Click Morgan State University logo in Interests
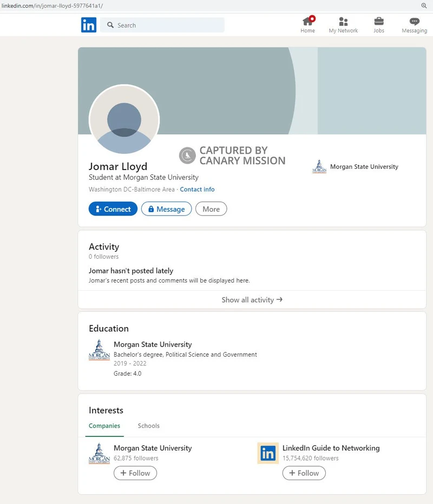Viewport: 433px width, 504px height. point(99,453)
